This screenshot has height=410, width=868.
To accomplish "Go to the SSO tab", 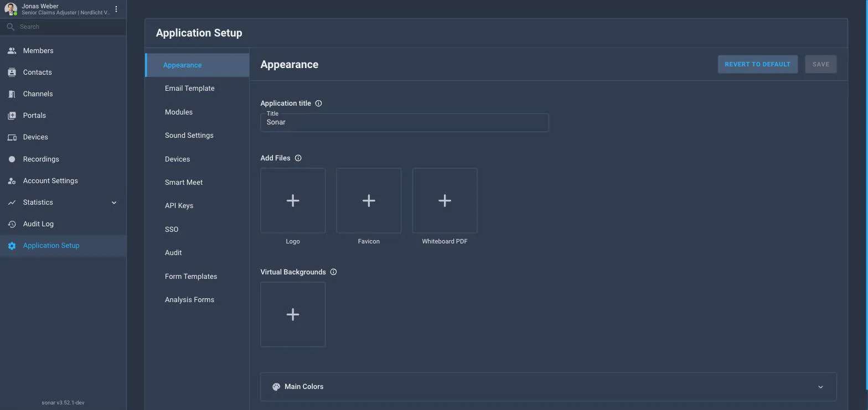I will click(x=197, y=230).
